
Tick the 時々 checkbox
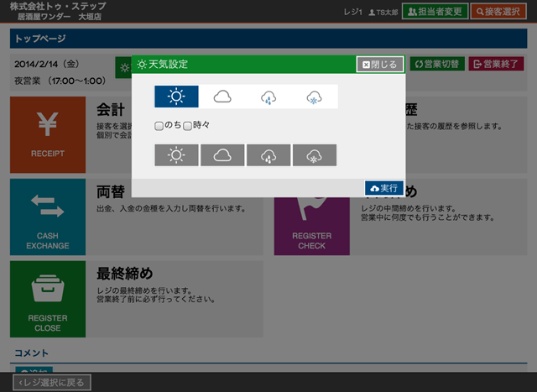coord(187,125)
